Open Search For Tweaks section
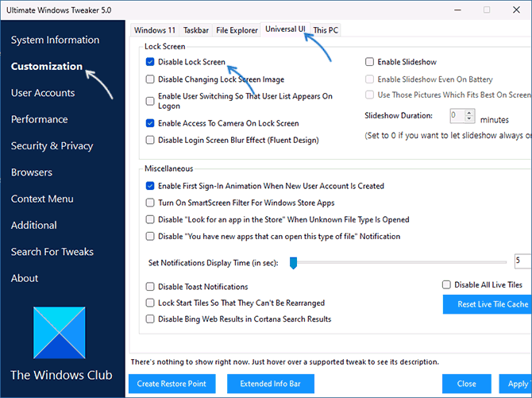Screen dimensions: 532x398 (52, 252)
